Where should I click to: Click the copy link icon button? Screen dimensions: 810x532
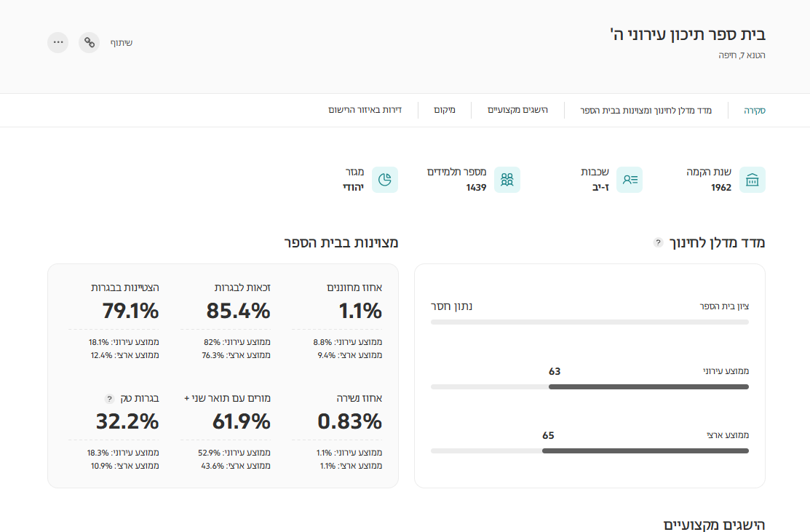(x=89, y=42)
